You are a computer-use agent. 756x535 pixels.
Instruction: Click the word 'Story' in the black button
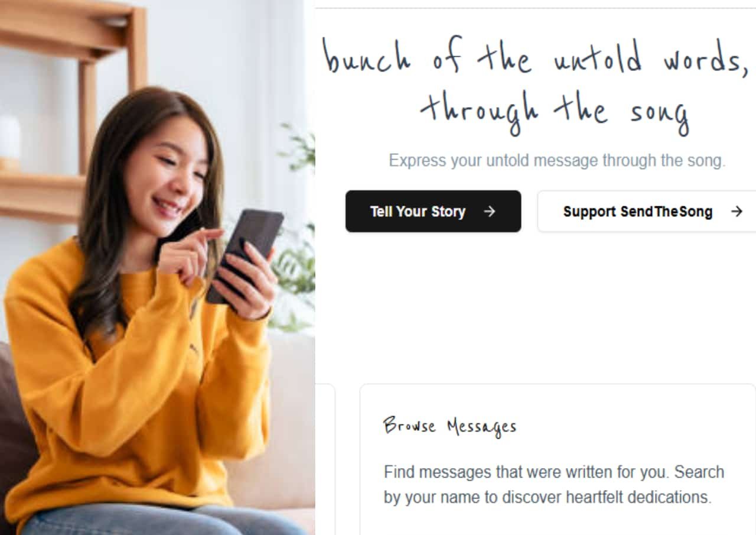click(x=448, y=212)
